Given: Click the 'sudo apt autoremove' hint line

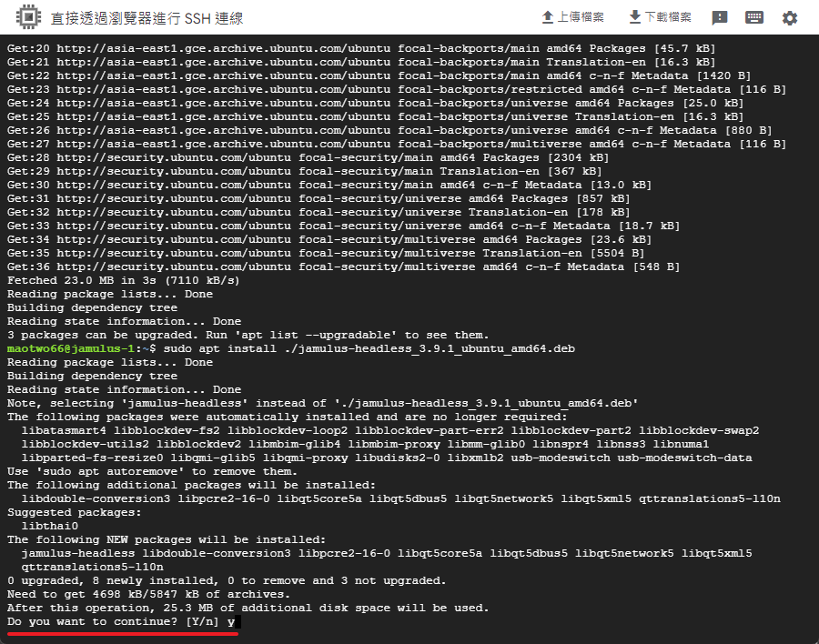Looking at the screenshot, I should point(152,471).
